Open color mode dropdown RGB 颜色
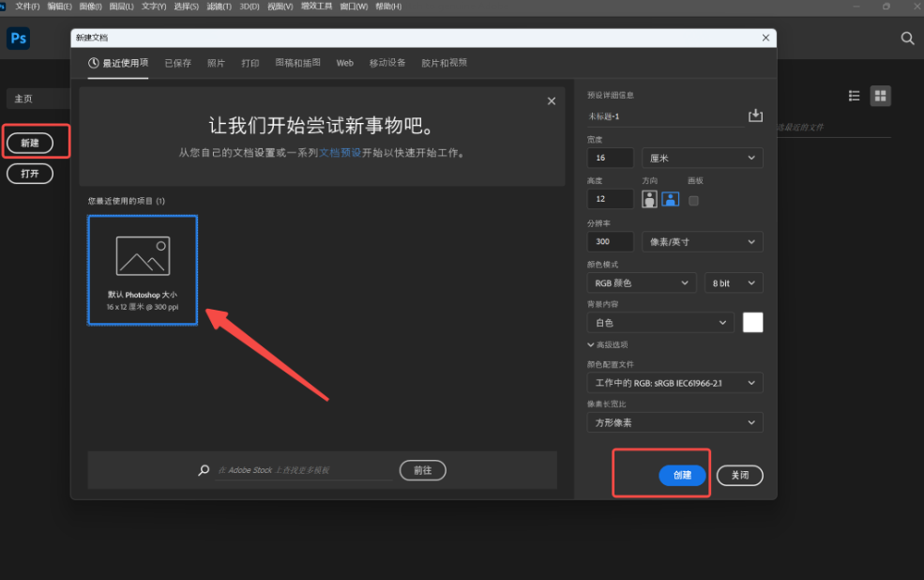This screenshot has height=580, width=924. pyautogui.click(x=641, y=282)
